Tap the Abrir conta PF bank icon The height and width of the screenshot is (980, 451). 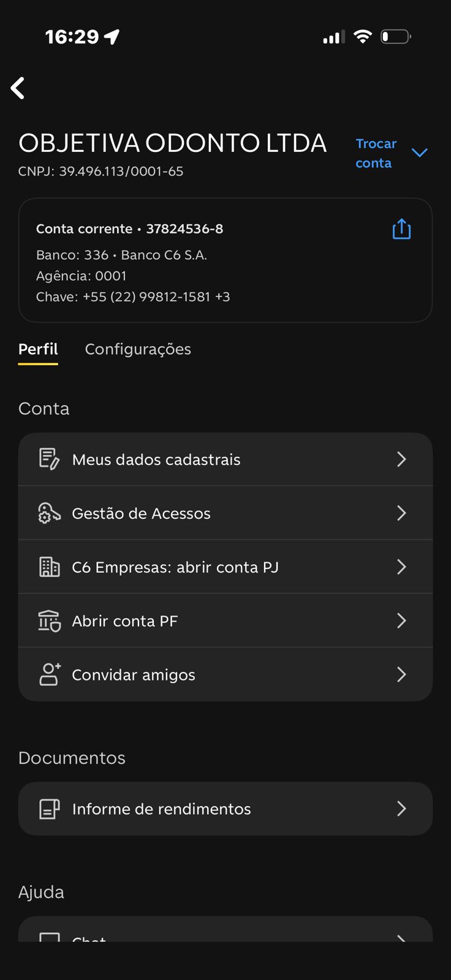point(49,621)
